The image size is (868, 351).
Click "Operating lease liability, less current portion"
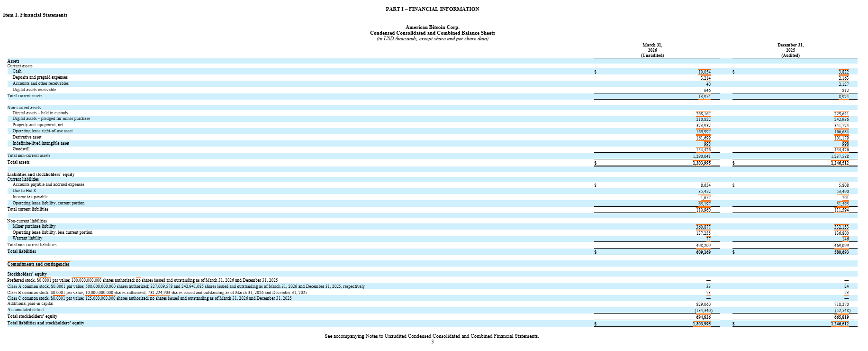click(x=52, y=232)
